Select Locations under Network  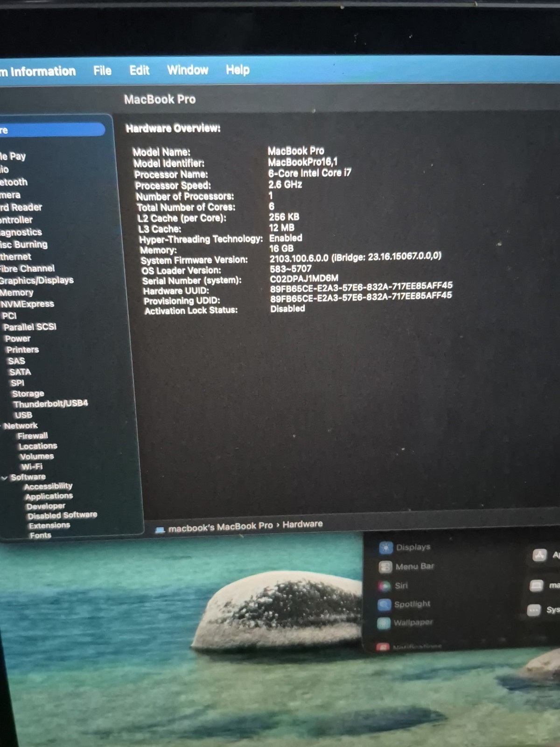tap(38, 446)
